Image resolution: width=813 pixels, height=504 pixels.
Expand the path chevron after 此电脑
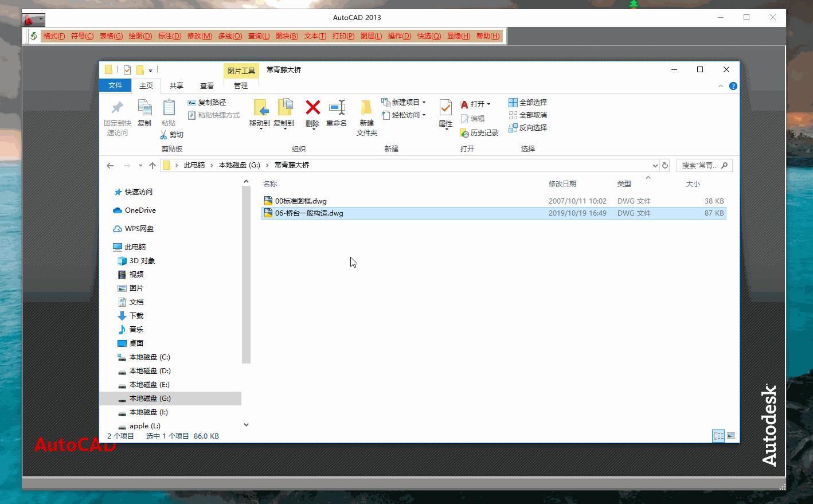(x=212, y=165)
